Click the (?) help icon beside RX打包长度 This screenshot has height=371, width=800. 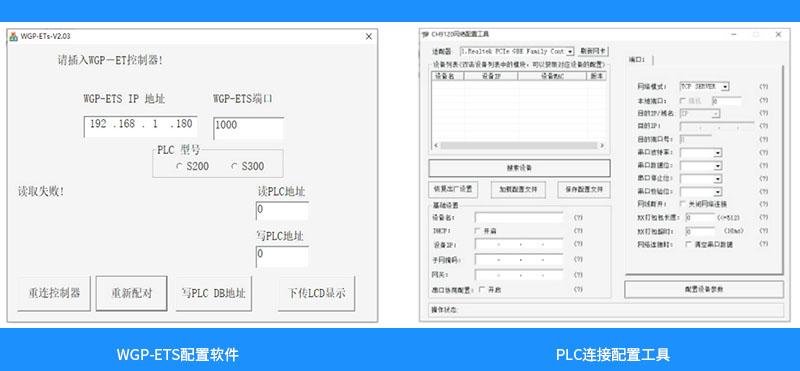pyautogui.click(x=763, y=217)
